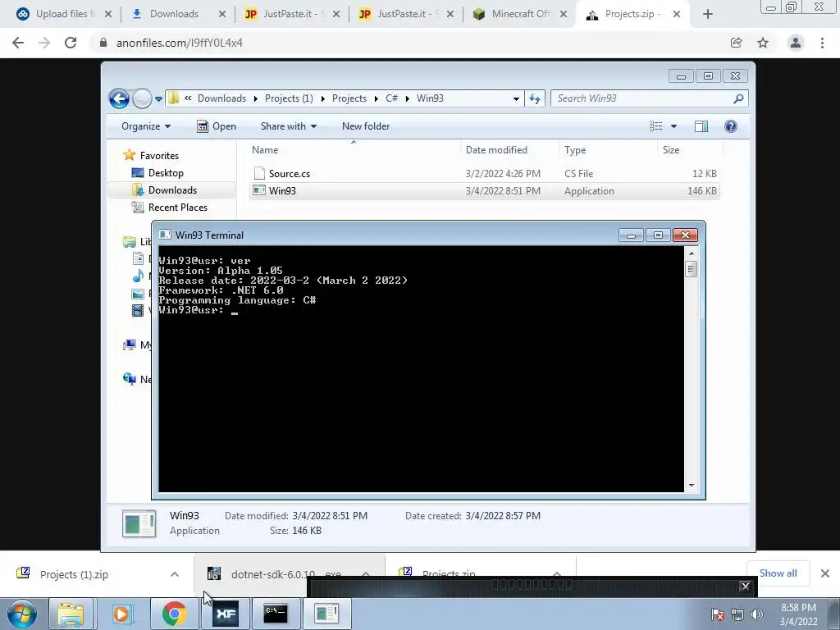Open Explorer help icon

tap(731, 126)
